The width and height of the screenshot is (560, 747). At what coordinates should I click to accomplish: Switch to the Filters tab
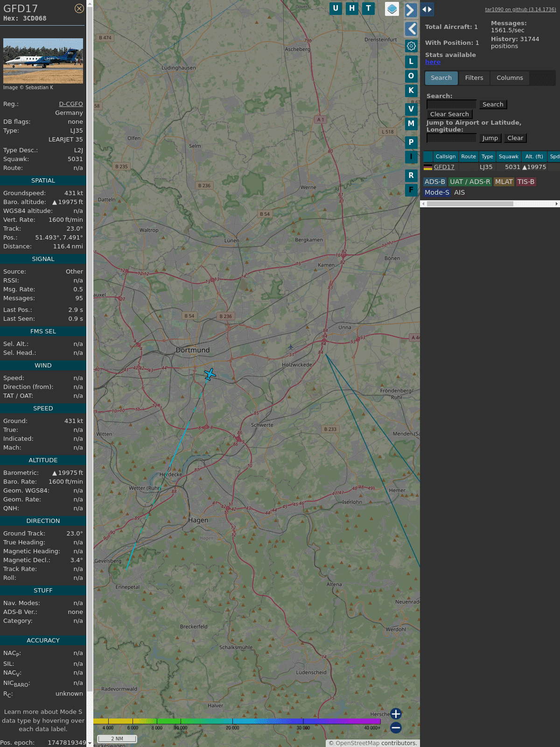(474, 78)
